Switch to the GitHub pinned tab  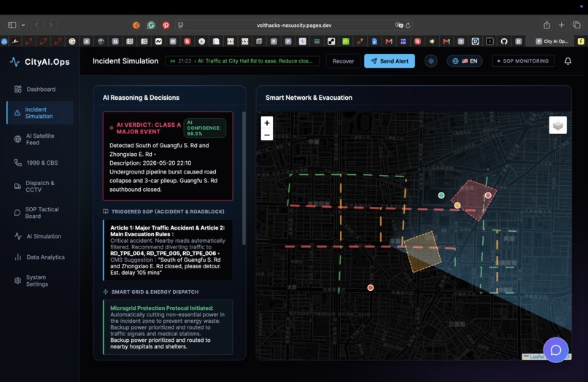pyautogui.click(x=504, y=42)
